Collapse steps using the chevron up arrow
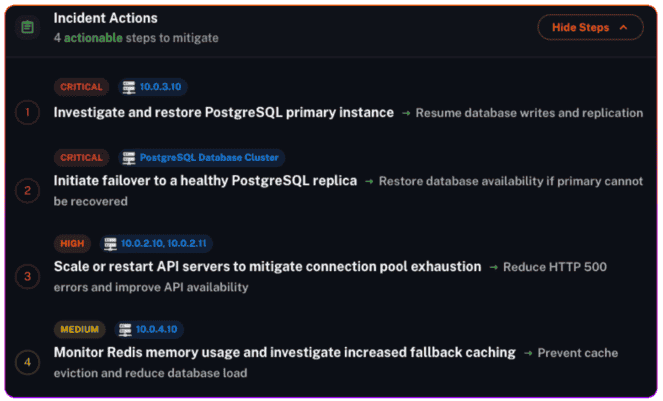Viewport: 663px width, 401px height. pyautogui.click(x=623, y=27)
